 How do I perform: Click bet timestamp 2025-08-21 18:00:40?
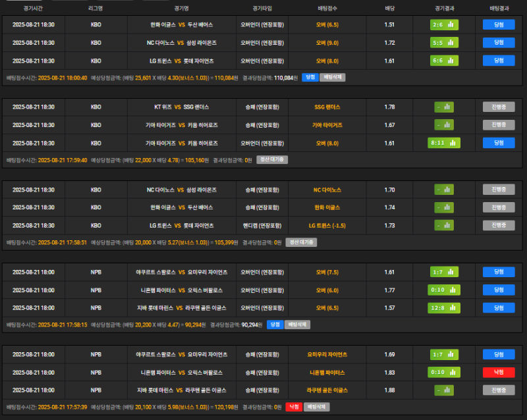[63, 78]
